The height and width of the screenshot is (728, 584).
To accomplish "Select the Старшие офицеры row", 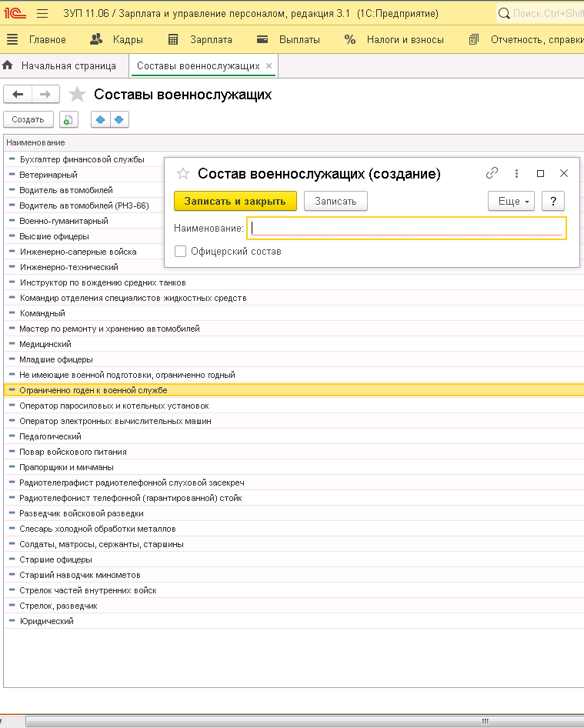I will 292,559.
